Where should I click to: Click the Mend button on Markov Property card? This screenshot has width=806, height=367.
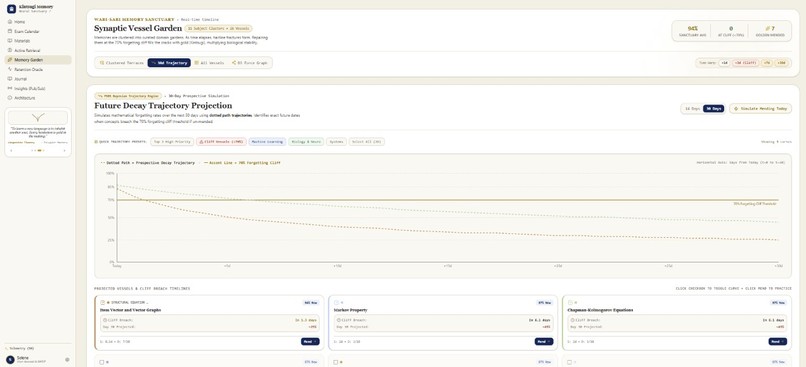(x=544, y=341)
